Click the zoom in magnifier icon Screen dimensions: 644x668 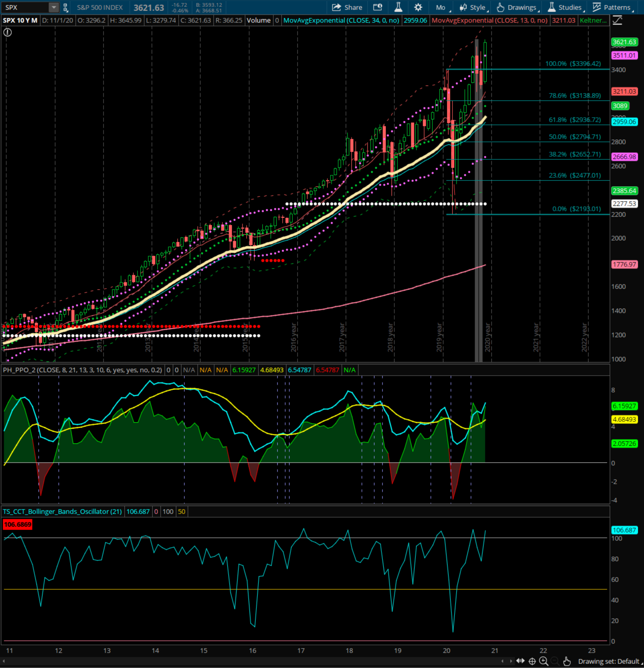click(x=544, y=661)
